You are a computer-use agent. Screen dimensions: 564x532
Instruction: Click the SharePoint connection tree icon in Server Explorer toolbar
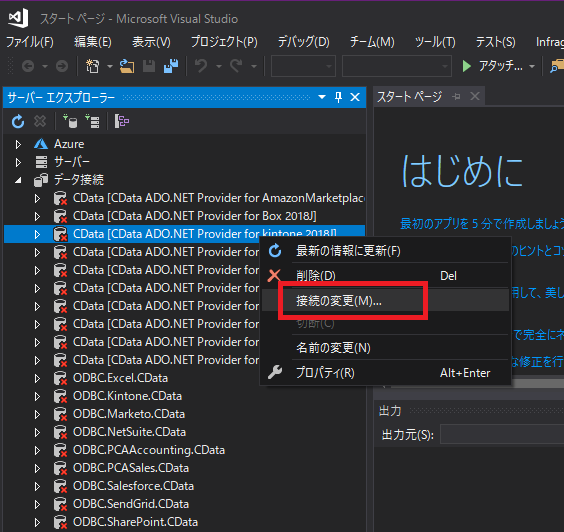[122, 121]
